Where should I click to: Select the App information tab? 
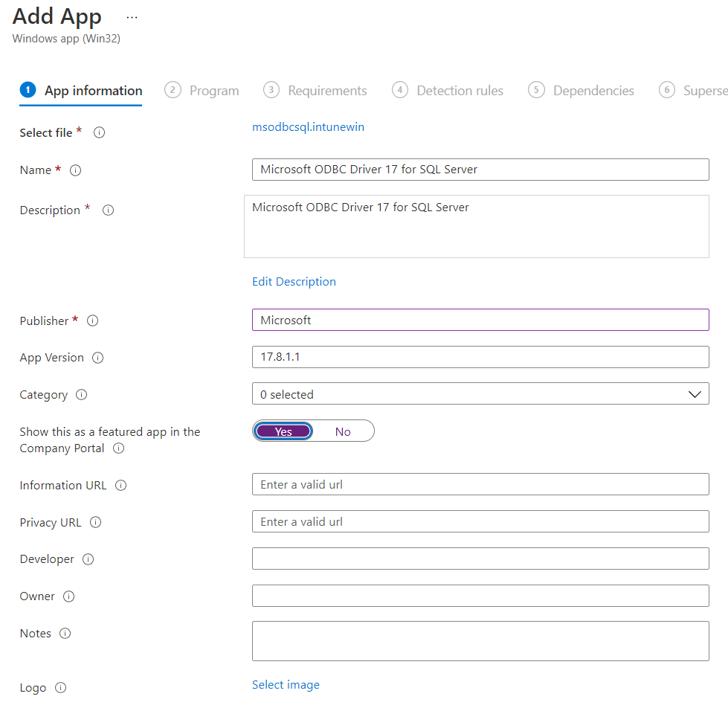pyautogui.click(x=81, y=91)
